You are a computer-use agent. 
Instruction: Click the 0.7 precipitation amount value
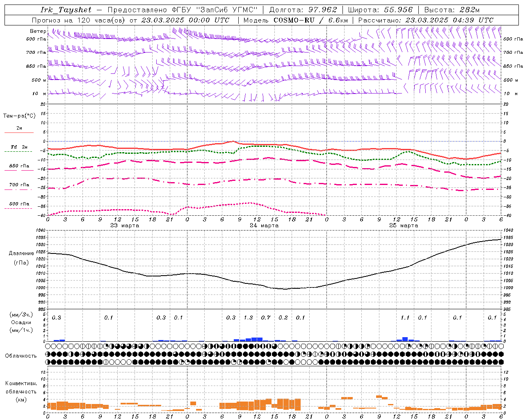coord(266,317)
